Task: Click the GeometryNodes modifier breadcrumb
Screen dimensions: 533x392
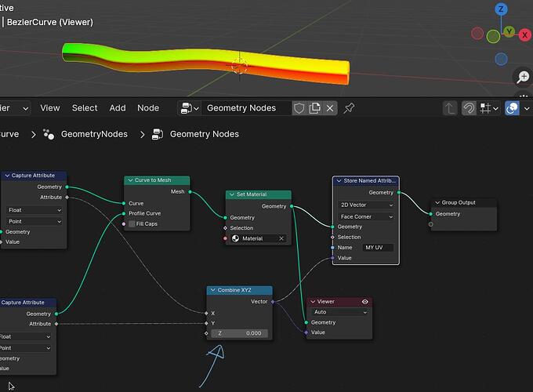Action: (x=94, y=134)
